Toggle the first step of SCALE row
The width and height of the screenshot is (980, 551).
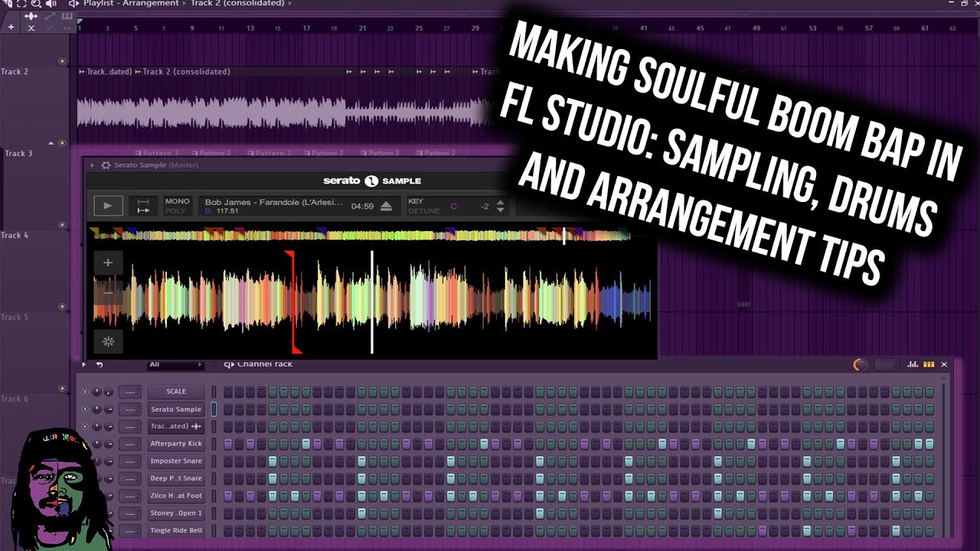pos(228,392)
